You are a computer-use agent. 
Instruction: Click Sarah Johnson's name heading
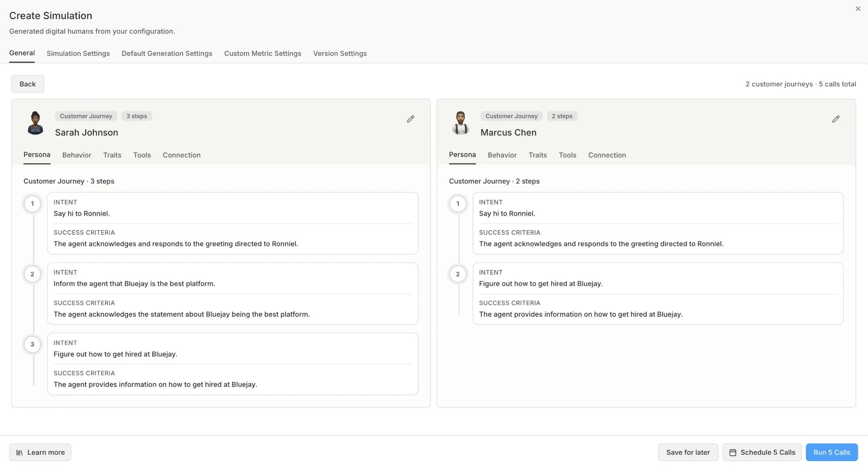[86, 133]
